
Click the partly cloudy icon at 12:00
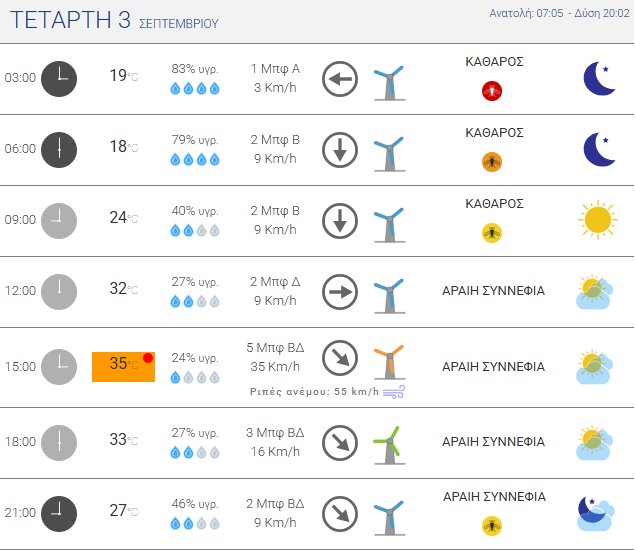coord(595,292)
